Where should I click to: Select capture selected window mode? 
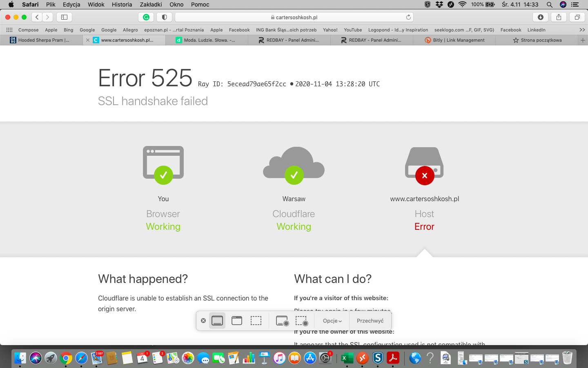(237, 321)
